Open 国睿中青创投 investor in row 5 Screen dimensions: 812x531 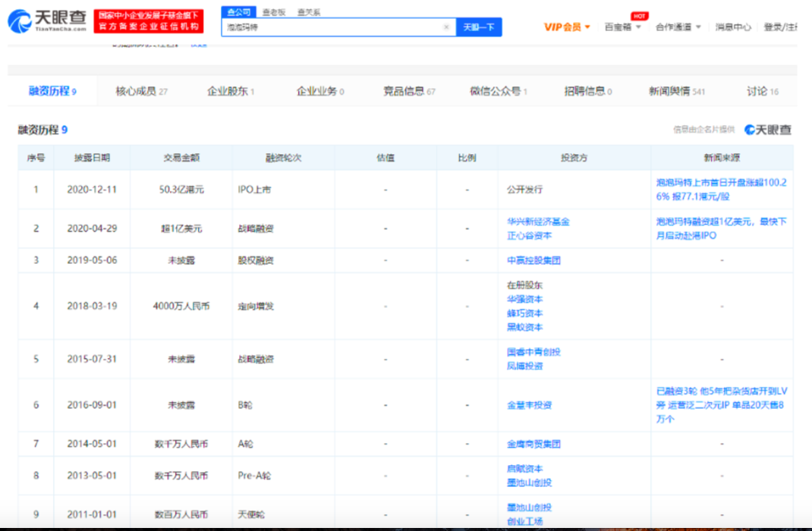click(x=533, y=352)
